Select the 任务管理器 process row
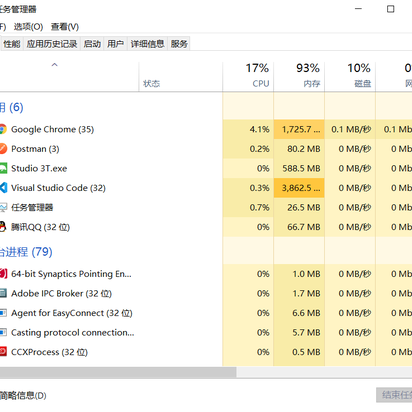Image resolution: width=412 pixels, height=412 pixels. click(206, 207)
